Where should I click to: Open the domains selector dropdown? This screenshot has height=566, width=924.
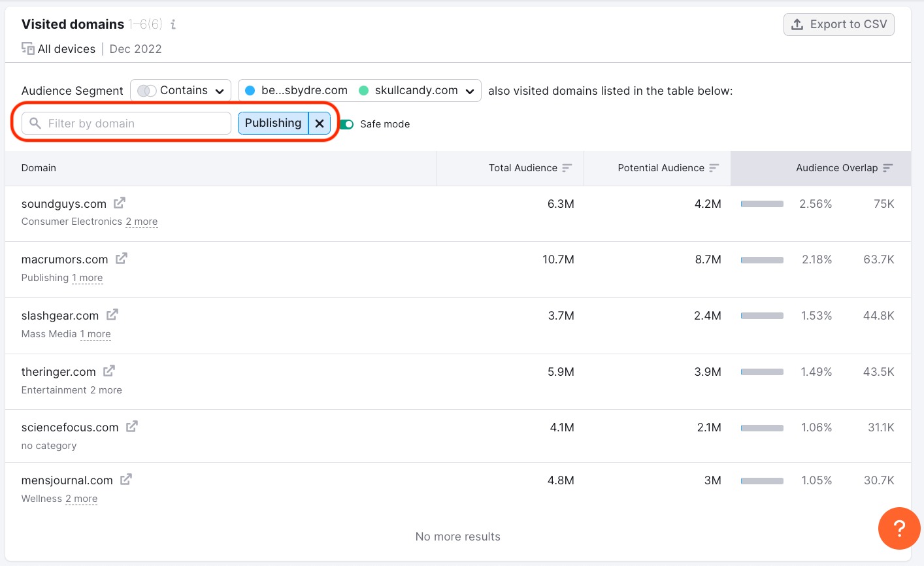[x=359, y=90]
